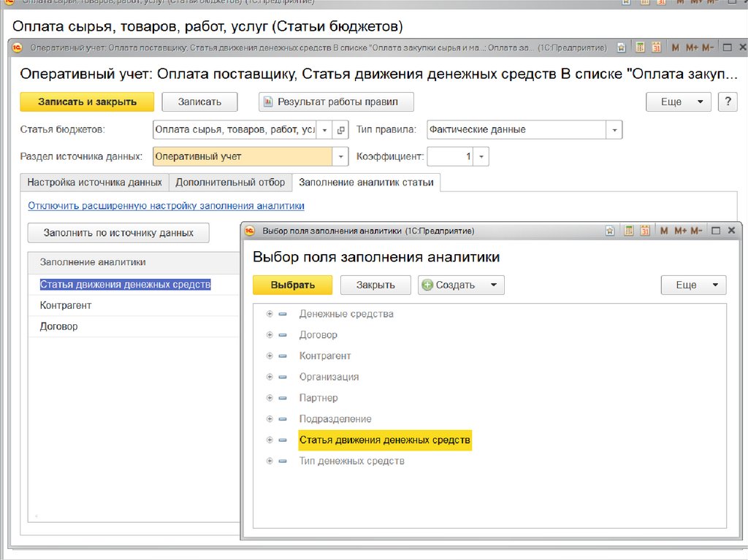The height and width of the screenshot is (560, 748).
Task: Expand Тип денежных средств tree node
Action: (270, 461)
